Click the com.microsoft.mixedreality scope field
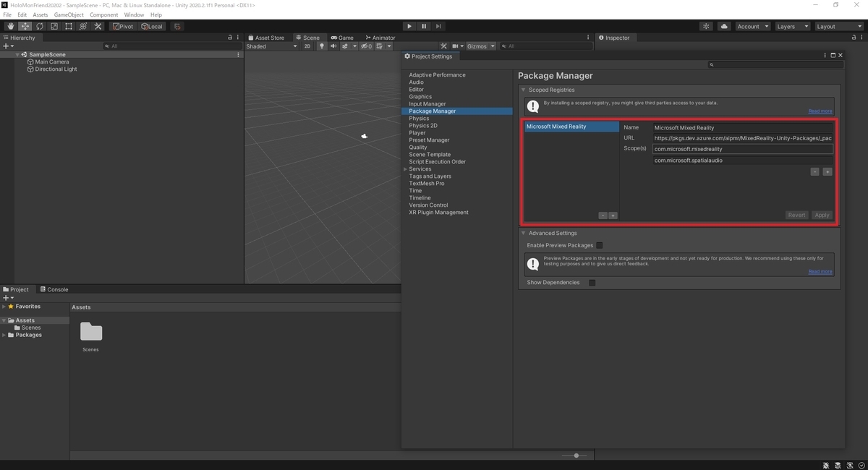Viewport: 868px width, 470px height. point(742,149)
